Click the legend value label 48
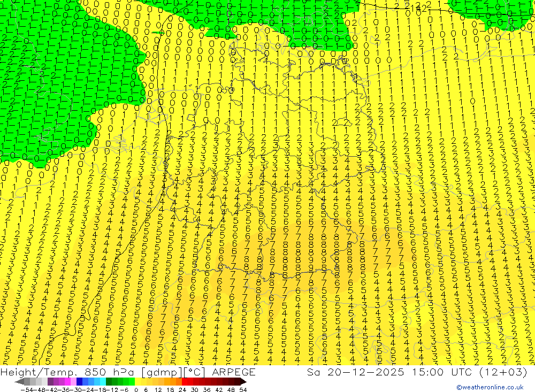The image size is (535, 392). 231,390
